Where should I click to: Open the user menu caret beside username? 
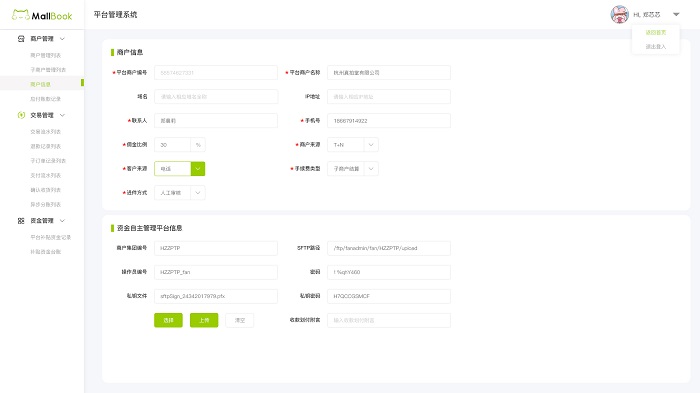(x=676, y=15)
